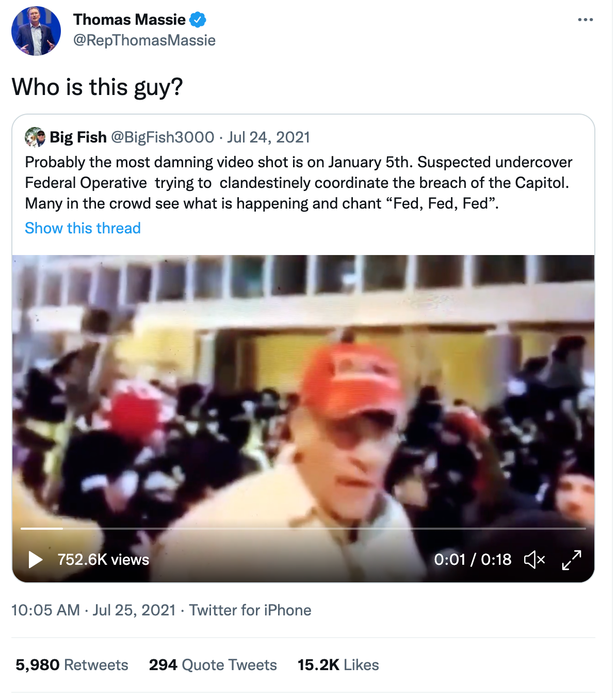Image resolution: width=616 pixels, height=698 pixels.
Task: Click the blue verified badge
Action: (x=198, y=20)
